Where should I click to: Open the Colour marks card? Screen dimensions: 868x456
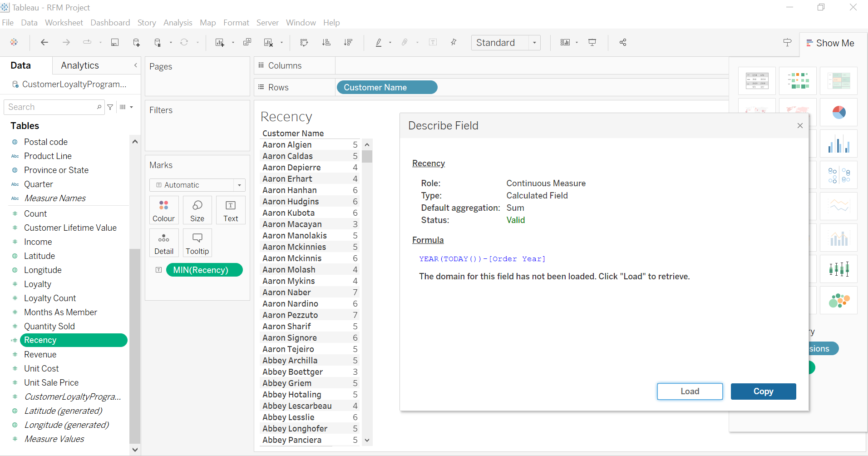click(164, 210)
